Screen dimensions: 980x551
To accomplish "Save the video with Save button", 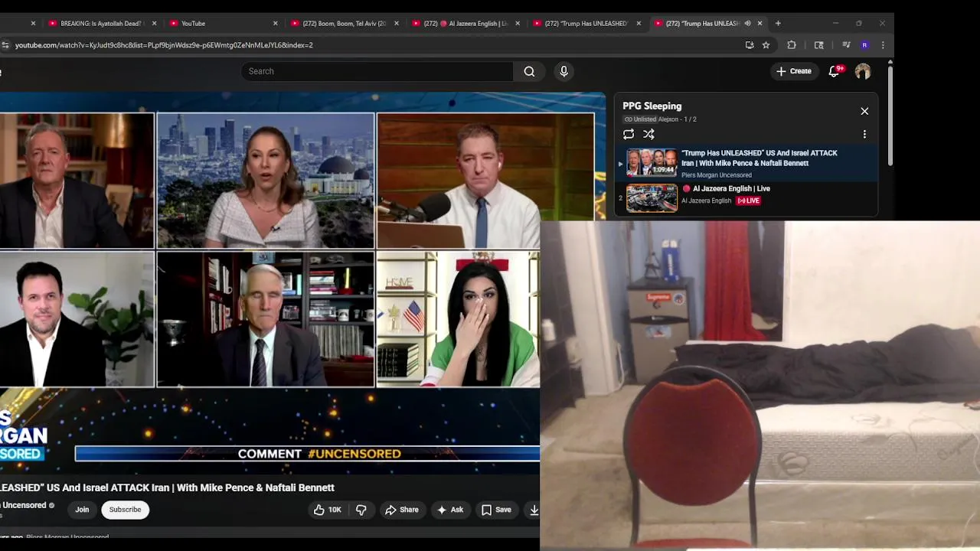I will point(496,510).
